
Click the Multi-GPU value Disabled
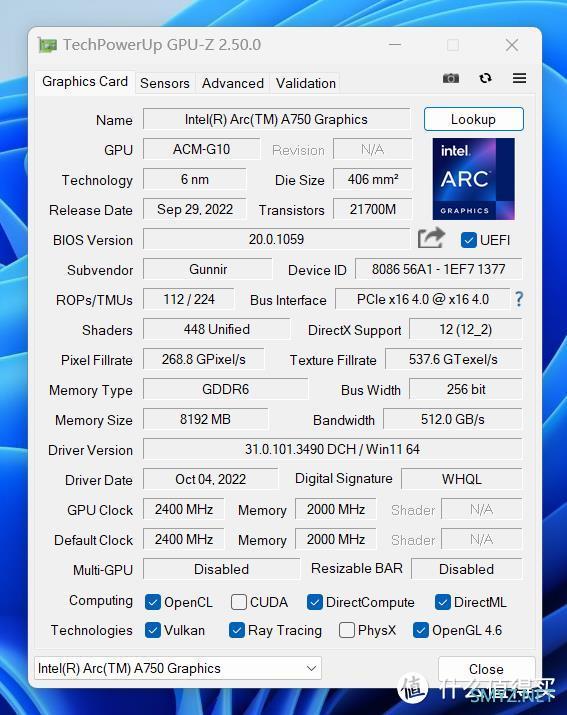click(221, 569)
